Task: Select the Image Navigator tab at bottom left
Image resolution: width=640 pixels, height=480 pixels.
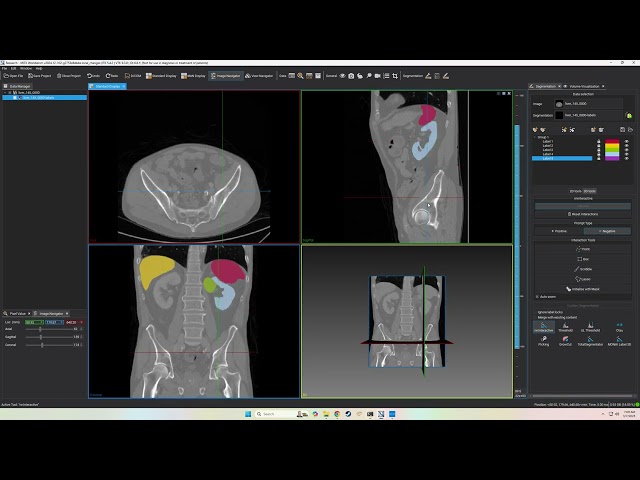Action: (x=51, y=313)
